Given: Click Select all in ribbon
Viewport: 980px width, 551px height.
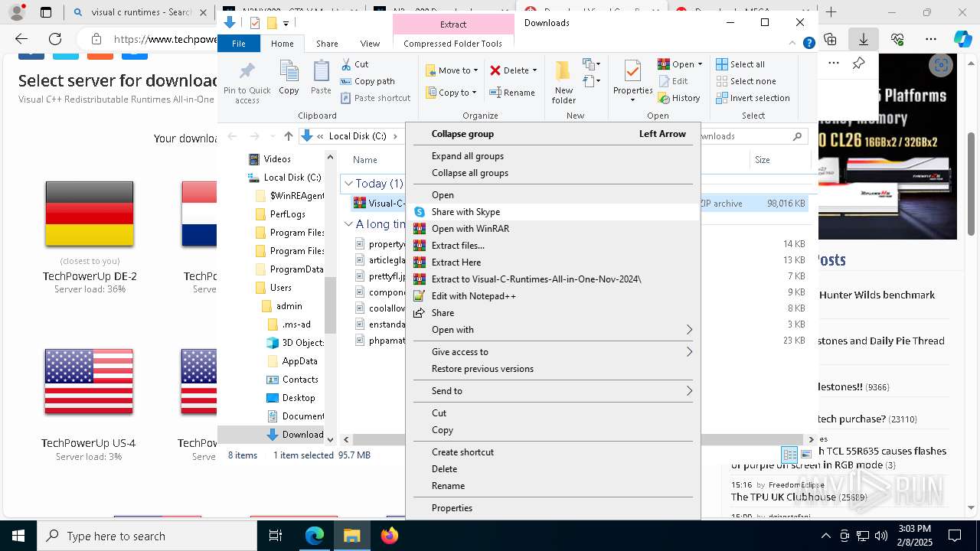Looking at the screenshot, I should [x=740, y=64].
